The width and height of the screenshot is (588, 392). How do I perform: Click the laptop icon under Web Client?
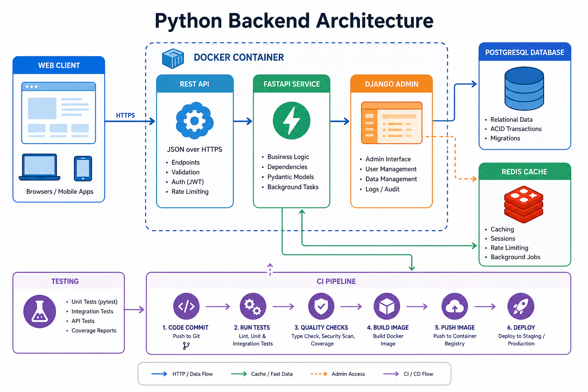39,167
